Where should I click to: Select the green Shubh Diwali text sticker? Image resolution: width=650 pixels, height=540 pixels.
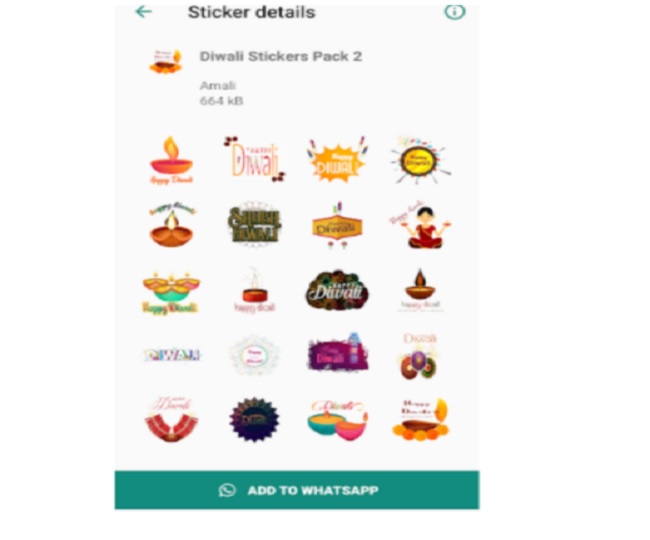point(255,225)
